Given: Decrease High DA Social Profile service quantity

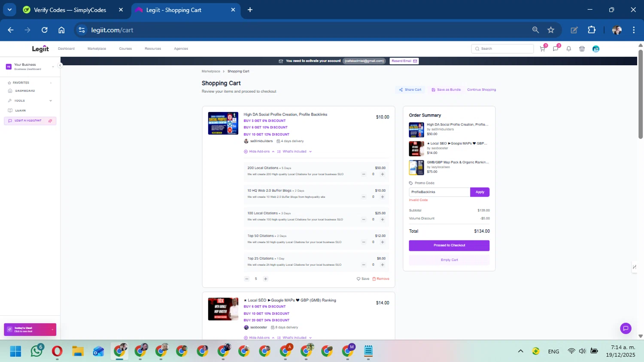Looking at the screenshot, I should 247,279.
